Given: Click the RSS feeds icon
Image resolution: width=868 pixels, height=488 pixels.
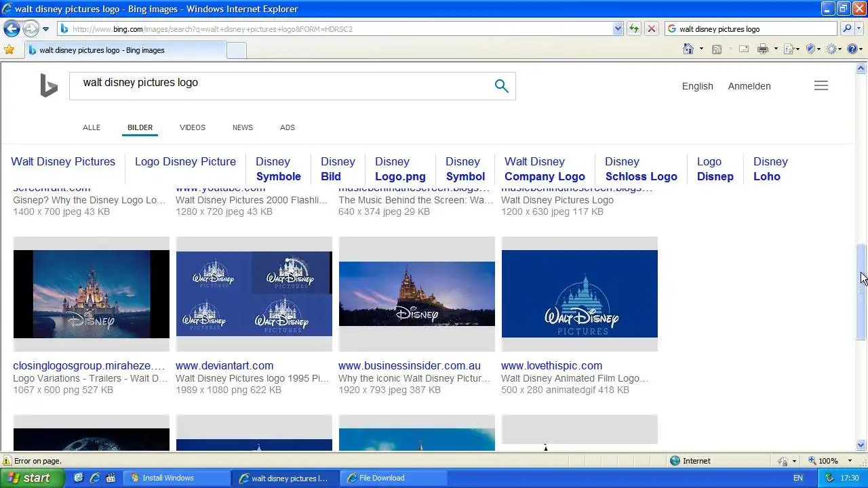Looking at the screenshot, I should pyautogui.click(x=716, y=49).
